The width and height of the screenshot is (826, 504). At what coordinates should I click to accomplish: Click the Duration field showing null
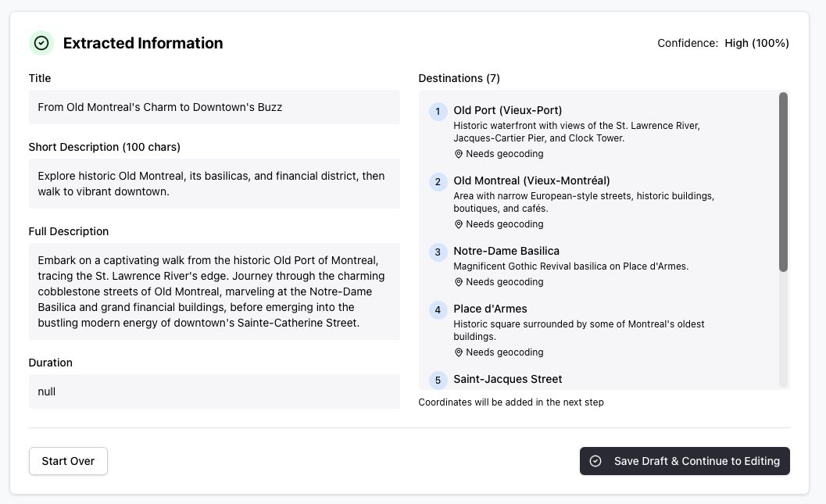213,391
